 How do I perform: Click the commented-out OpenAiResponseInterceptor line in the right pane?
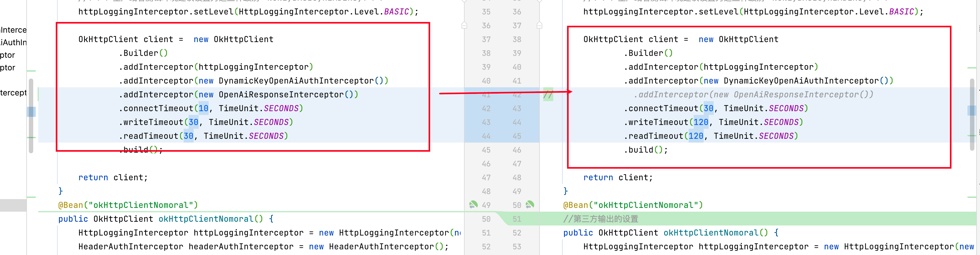coord(753,95)
